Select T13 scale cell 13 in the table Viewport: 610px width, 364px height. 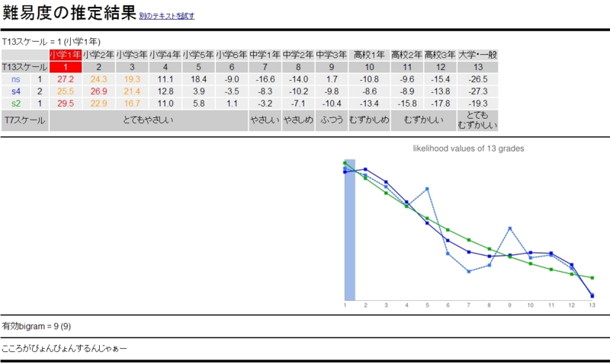pos(478,67)
